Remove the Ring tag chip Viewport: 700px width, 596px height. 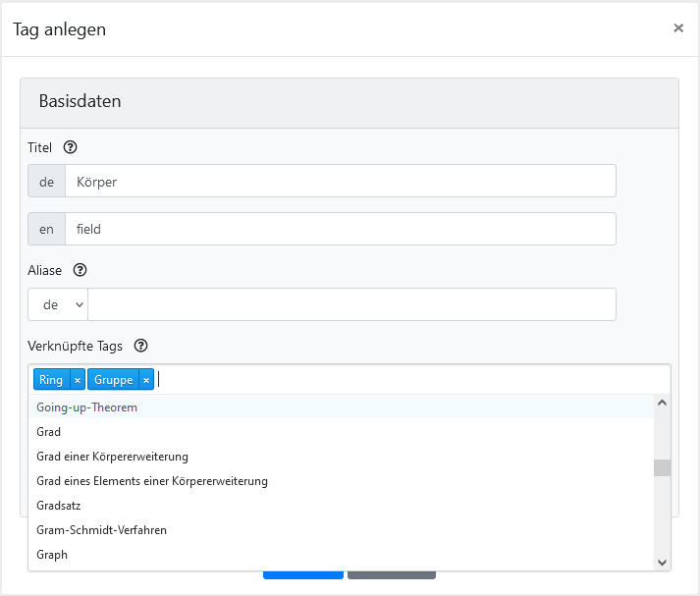(x=78, y=380)
